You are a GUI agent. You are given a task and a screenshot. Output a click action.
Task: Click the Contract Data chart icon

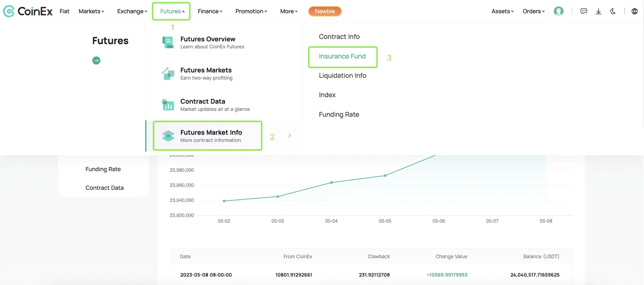click(168, 104)
